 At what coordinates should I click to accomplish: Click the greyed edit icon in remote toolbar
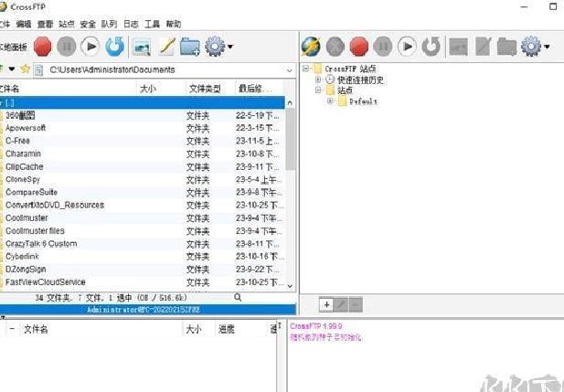pyautogui.click(x=483, y=47)
